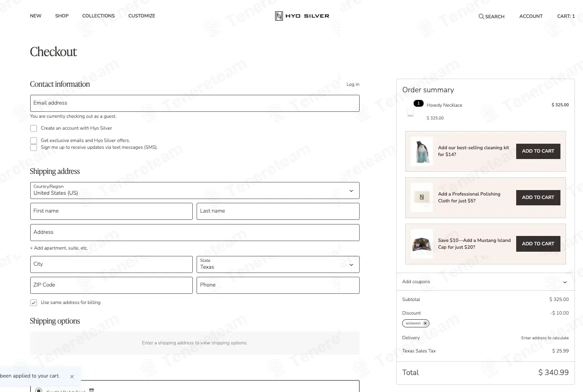Enable Create an account with Hyo Silver

[34, 128]
